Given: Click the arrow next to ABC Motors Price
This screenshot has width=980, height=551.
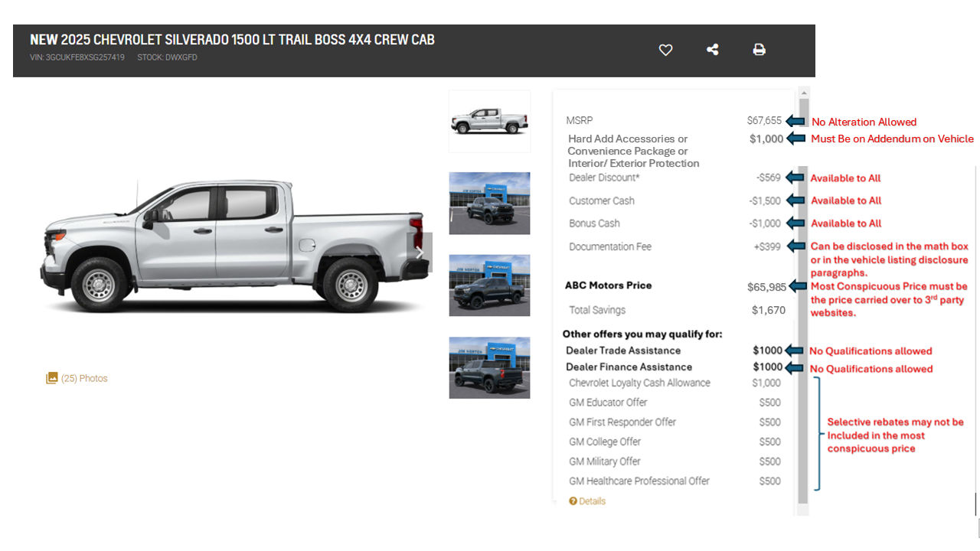Looking at the screenshot, I should [x=797, y=286].
